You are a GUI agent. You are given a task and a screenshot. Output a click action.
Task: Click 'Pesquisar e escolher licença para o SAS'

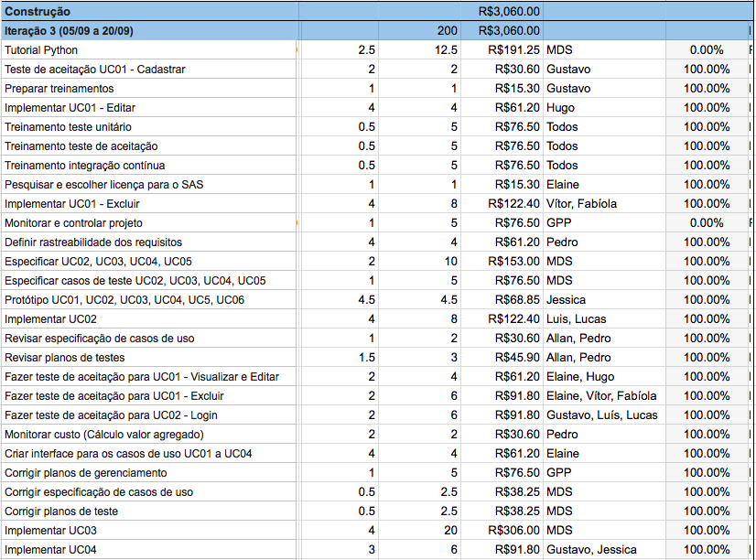click(148, 185)
